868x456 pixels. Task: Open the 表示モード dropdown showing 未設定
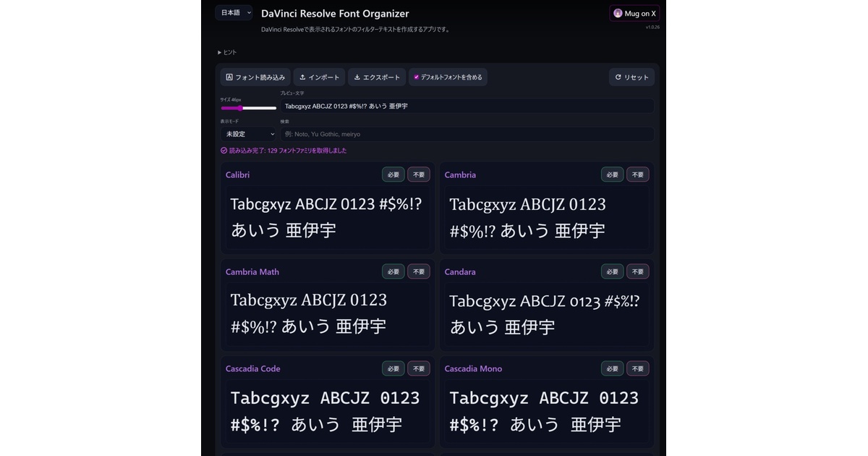point(248,134)
